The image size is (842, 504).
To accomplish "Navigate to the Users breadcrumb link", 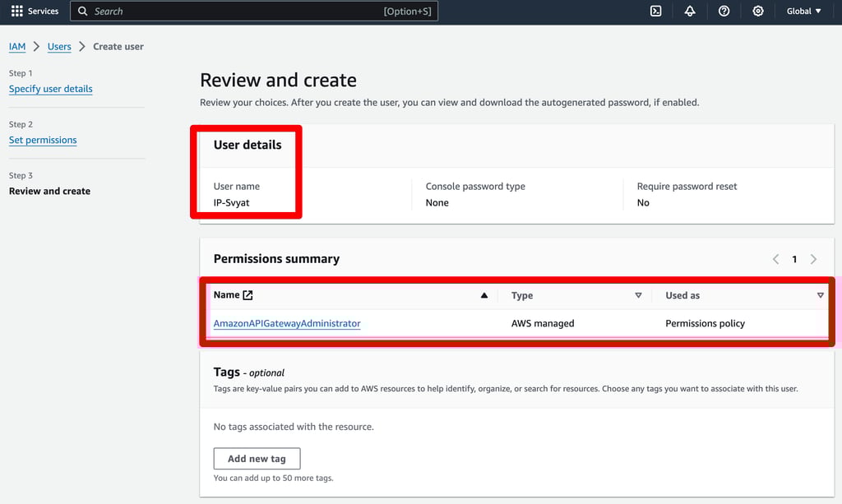I will point(59,47).
